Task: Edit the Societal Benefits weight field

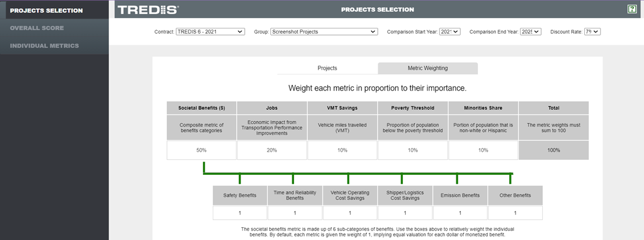Action: (x=202, y=150)
